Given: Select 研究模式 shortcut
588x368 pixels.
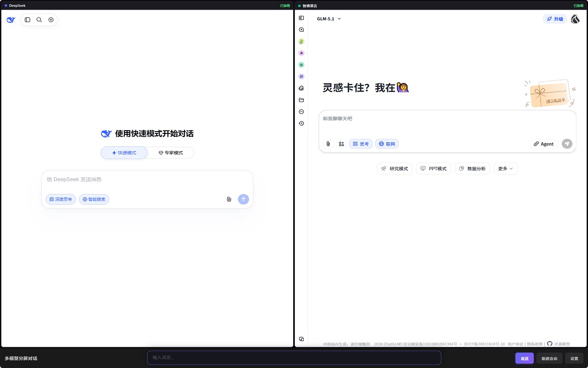Looking at the screenshot, I should pos(395,169).
